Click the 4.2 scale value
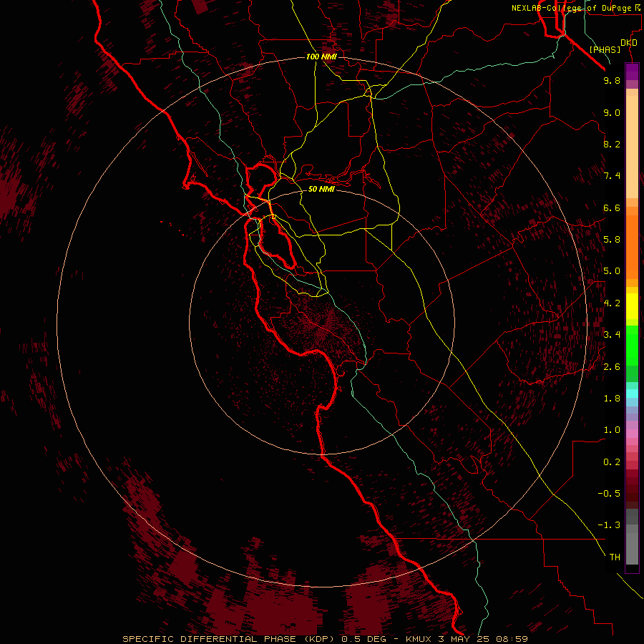Screen dimensions: 644x644 point(612,303)
